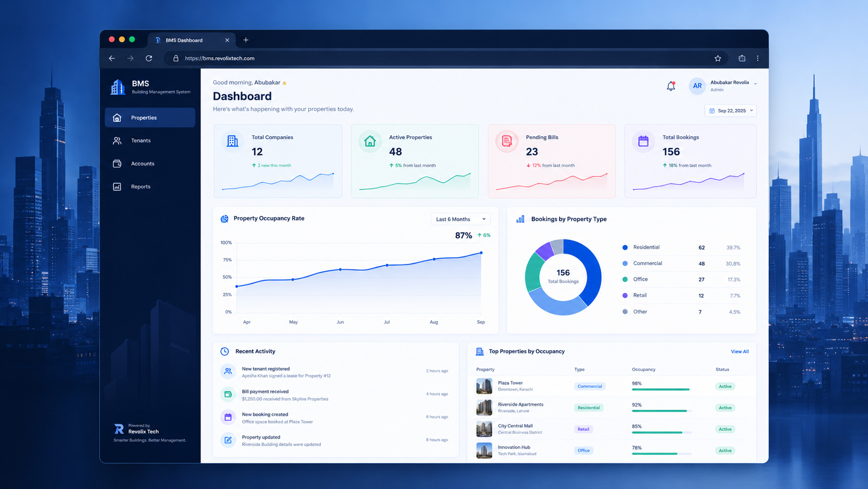Image resolution: width=868 pixels, height=489 pixels.
Task: Click the Bill payment received icon
Action: (x=228, y=394)
